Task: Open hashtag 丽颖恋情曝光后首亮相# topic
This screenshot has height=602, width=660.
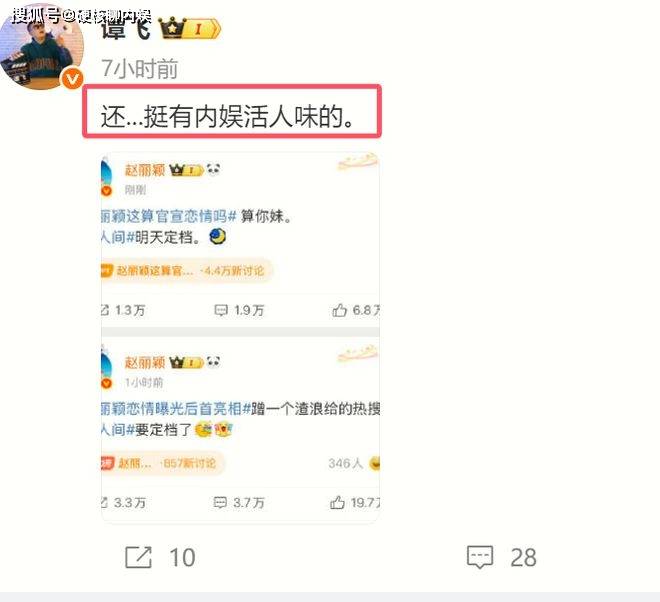Action: 176,408
